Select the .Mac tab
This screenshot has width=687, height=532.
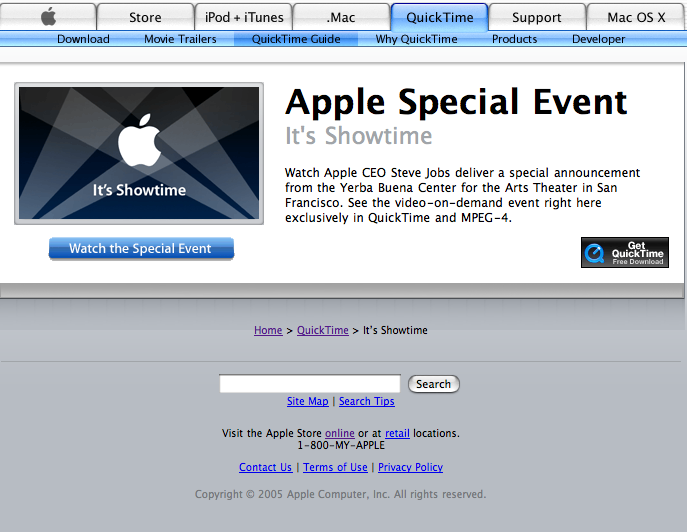click(341, 17)
